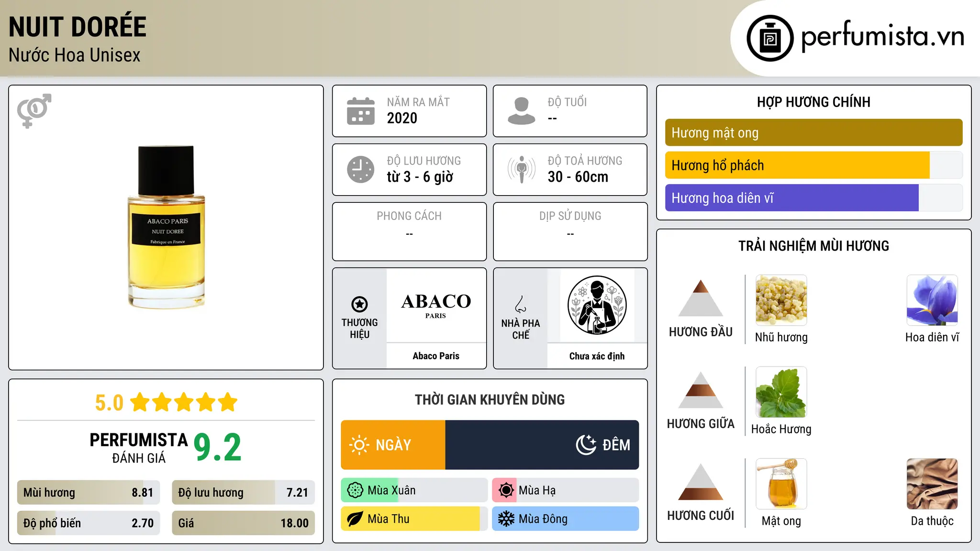Click the Hợp hương chính heading
980x551 pixels.
click(813, 102)
